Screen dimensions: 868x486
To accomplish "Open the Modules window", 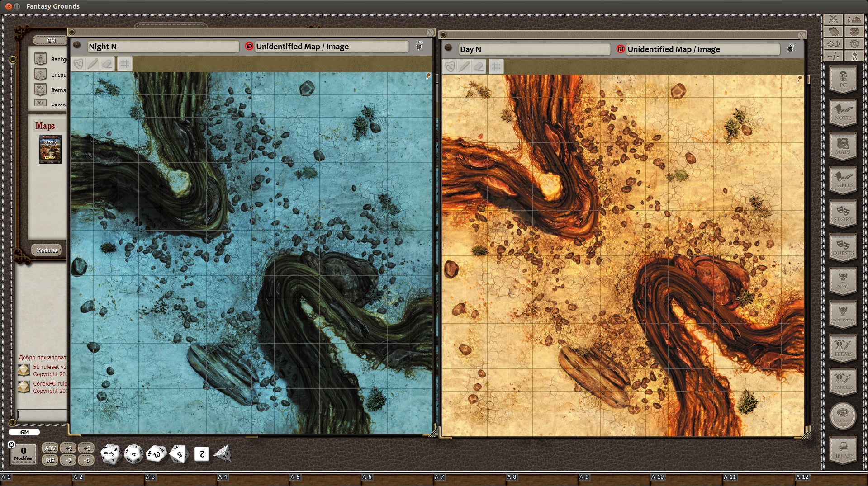I will pyautogui.click(x=47, y=250).
